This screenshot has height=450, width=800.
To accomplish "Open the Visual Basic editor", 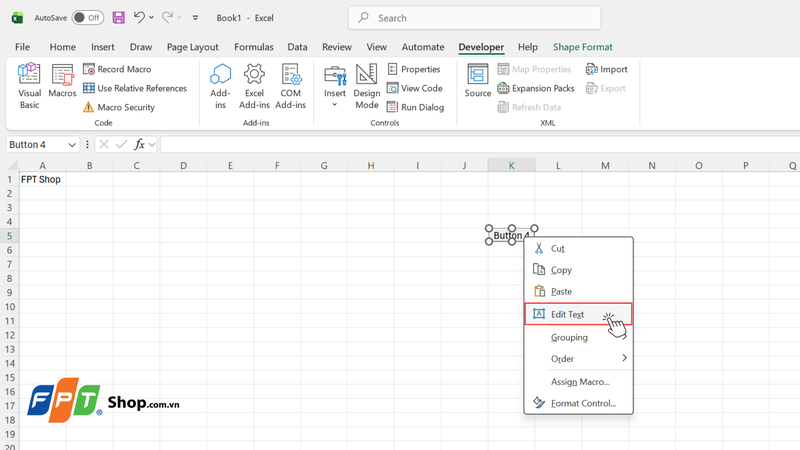I will point(29,86).
